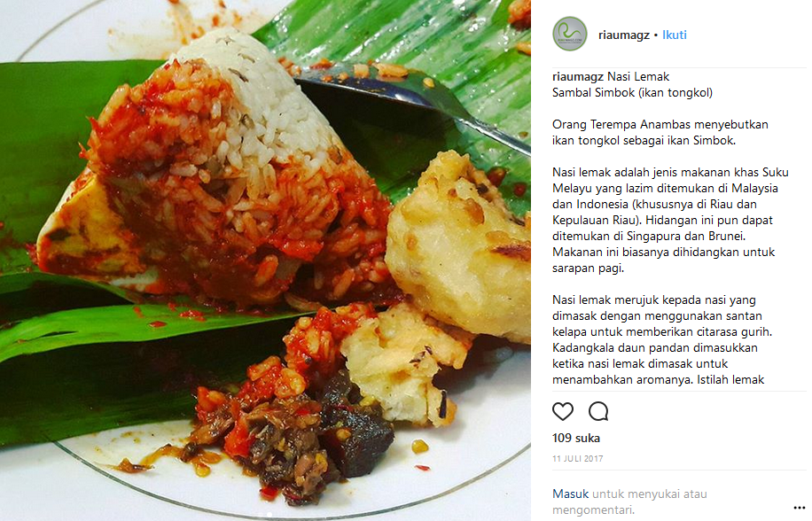Select the bright carousel dot on photo
812x521 pixels.
pyautogui.click(x=269, y=516)
